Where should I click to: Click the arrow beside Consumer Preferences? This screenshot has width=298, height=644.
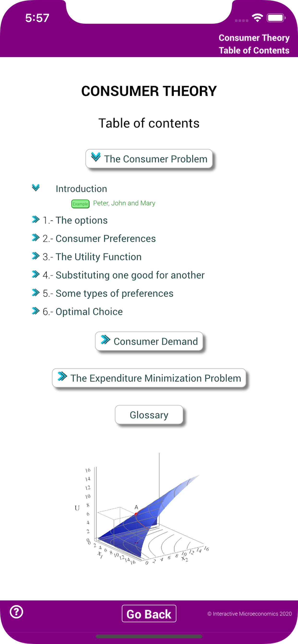36,238
